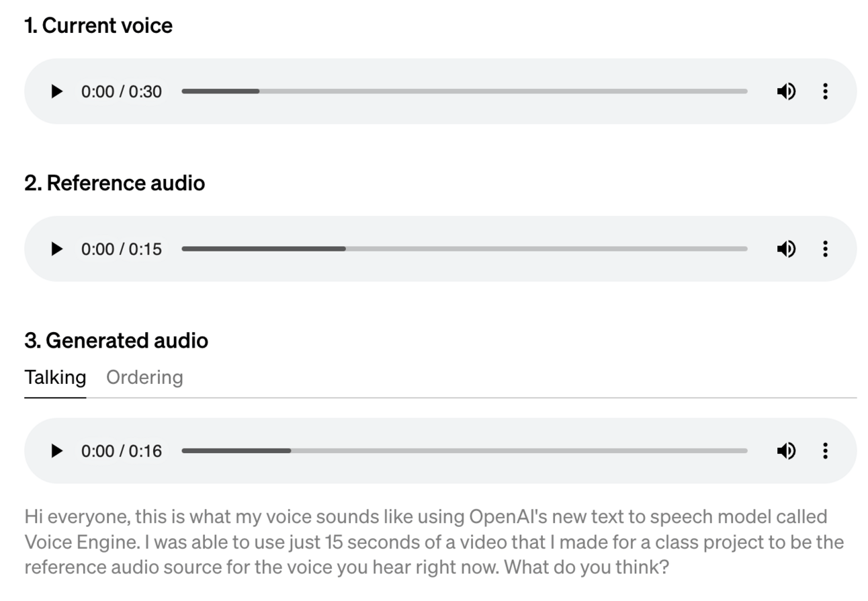Open more options for Current voice player
This screenshot has width=868, height=601.
pyautogui.click(x=825, y=91)
